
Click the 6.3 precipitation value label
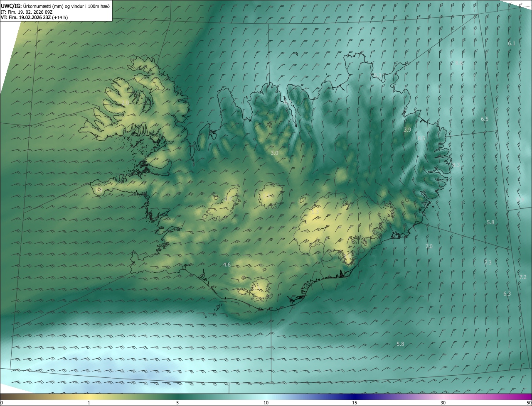point(507,293)
